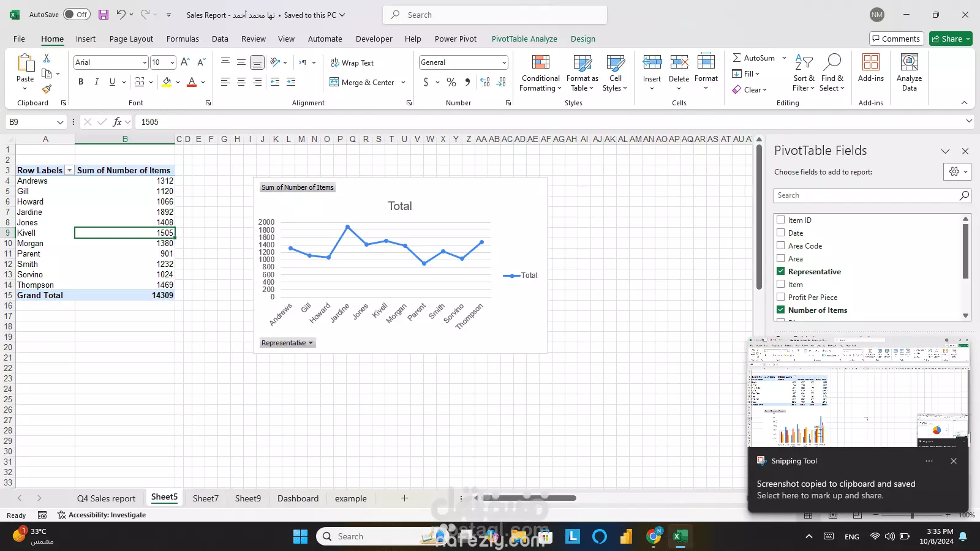Click Insert cells icon

tap(652, 62)
